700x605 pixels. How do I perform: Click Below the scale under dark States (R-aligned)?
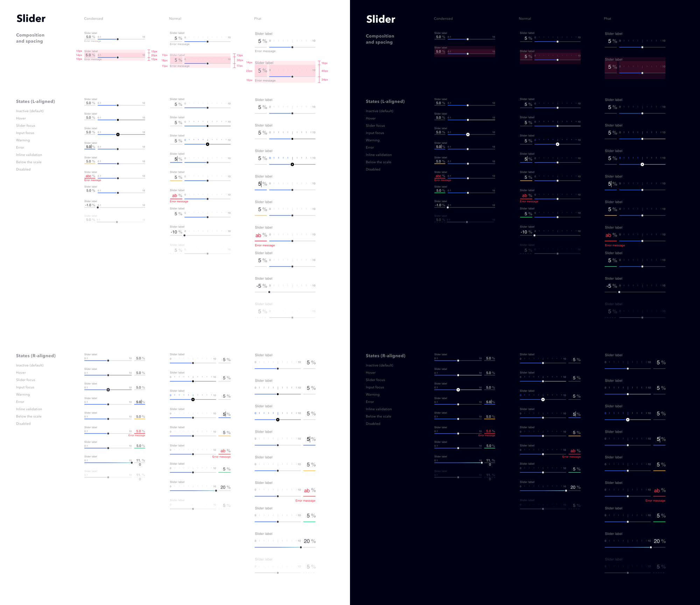(378, 416)
